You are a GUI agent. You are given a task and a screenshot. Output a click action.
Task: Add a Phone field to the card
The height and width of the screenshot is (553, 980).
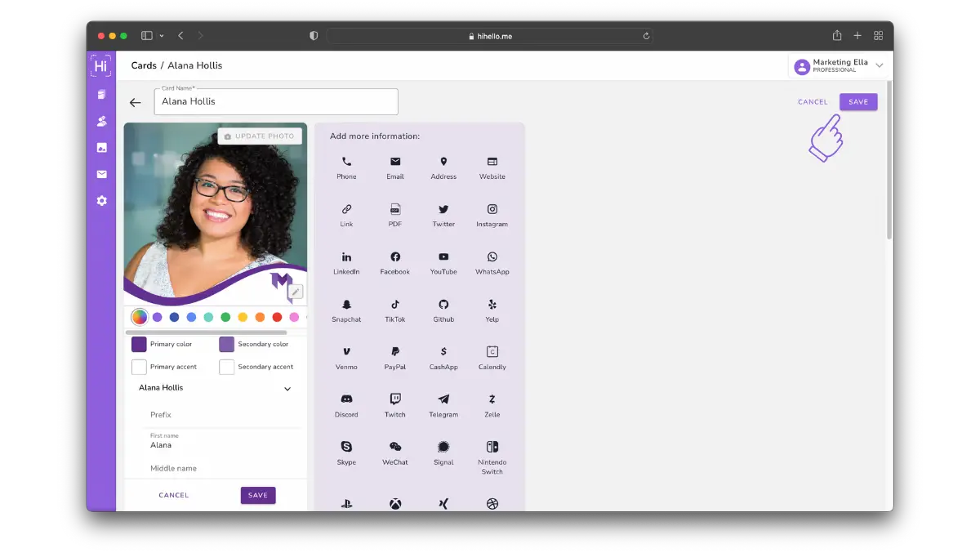click(x=346, y=167)
